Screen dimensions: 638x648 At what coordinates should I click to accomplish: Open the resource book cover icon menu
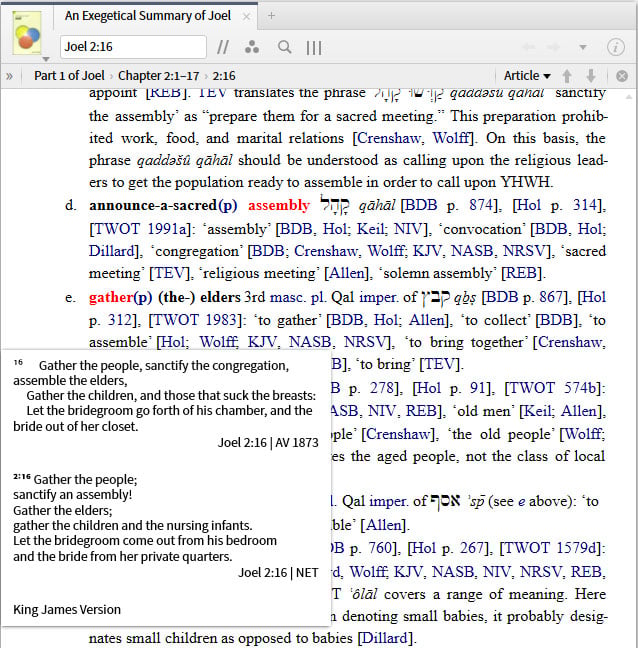pyautogui.click(x=27, y=33)
